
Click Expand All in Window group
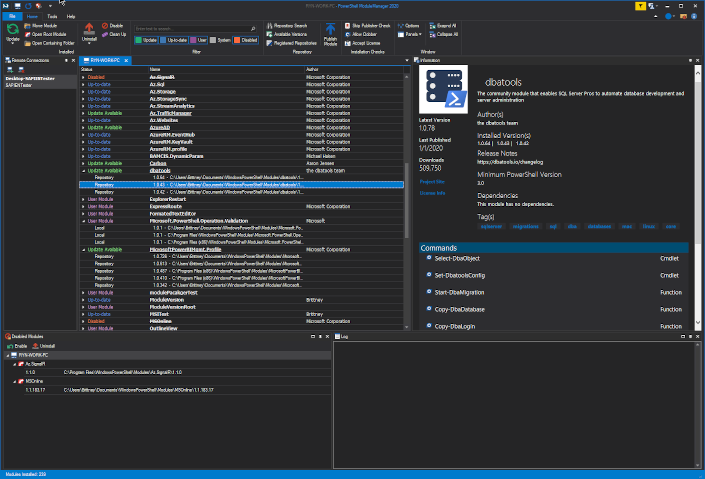[x=442, y=26]
